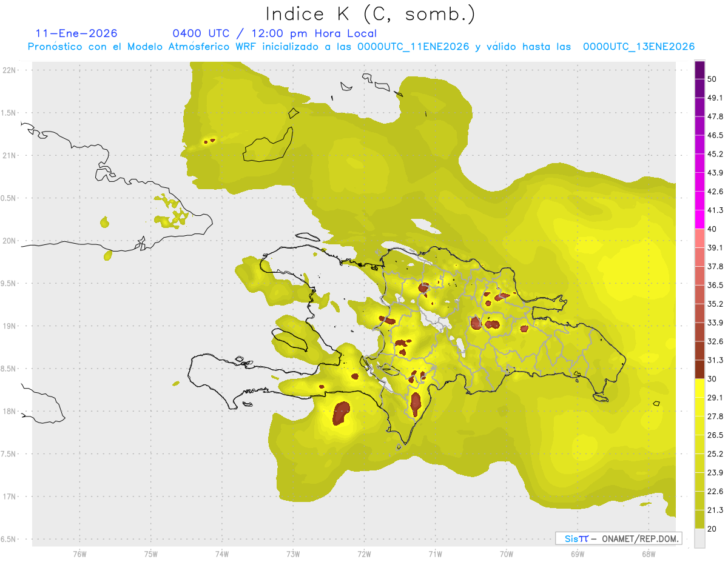Click the longitude label '69W'
The width and height of the screenshot is (728, 562).
(x=578, y=554)
